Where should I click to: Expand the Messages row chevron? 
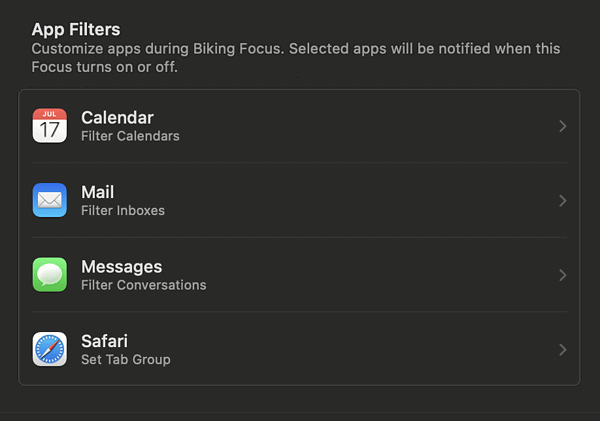pos(562,275)
